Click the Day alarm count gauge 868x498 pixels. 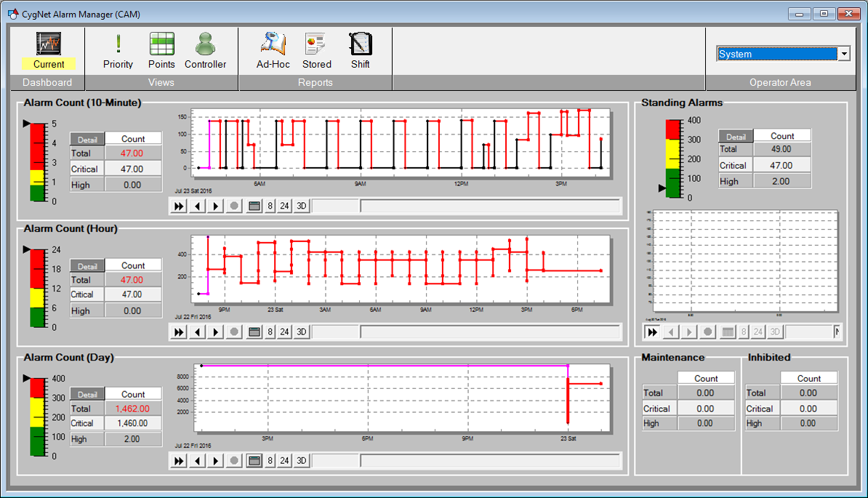pos(39,417)
